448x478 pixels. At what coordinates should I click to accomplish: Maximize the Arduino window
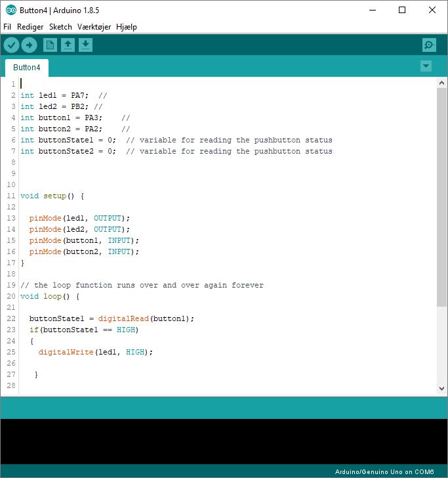coord(402,10)
